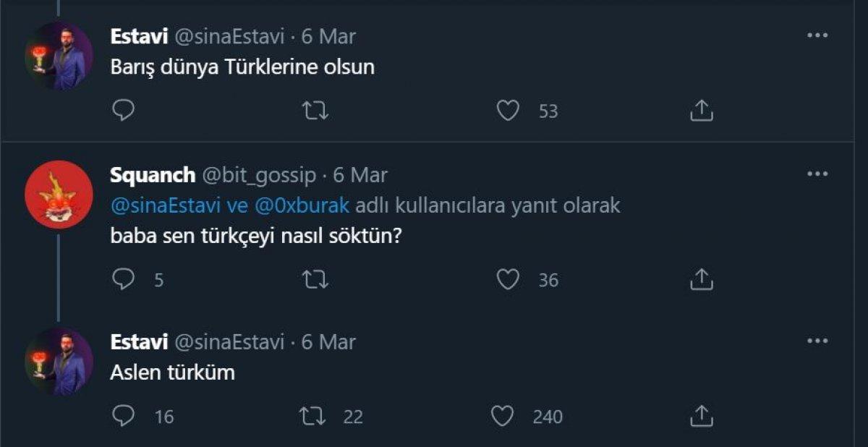The width and height of the screenshot is (868, 447).
Task: Click the '6 Mar' timestamp on Squanch's tweet
Action: coord(362,175)
